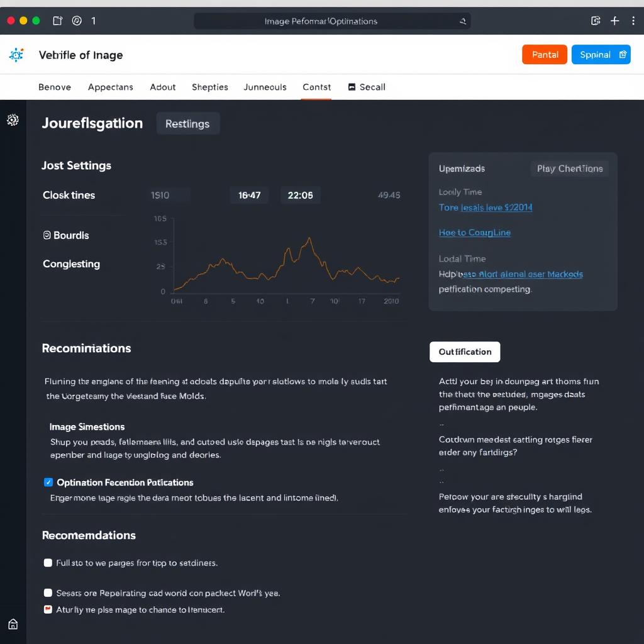Switch to the Shepties tab
Screen dimensions: 644x644
210,87
